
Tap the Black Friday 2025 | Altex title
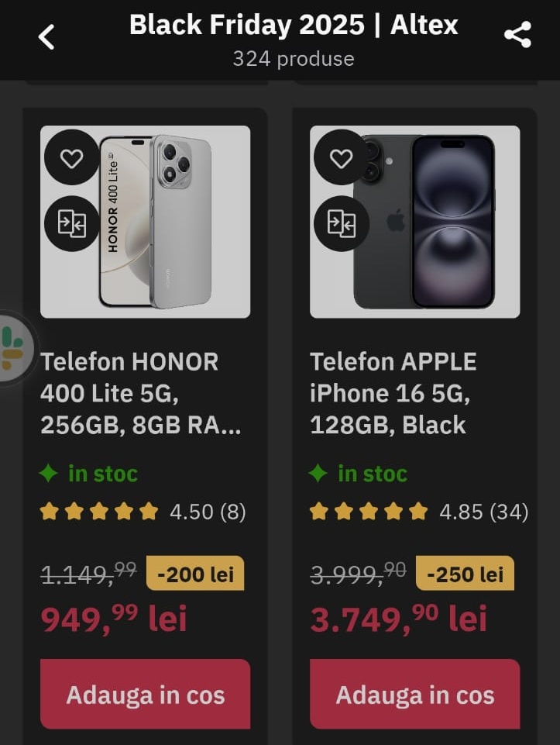294,25
